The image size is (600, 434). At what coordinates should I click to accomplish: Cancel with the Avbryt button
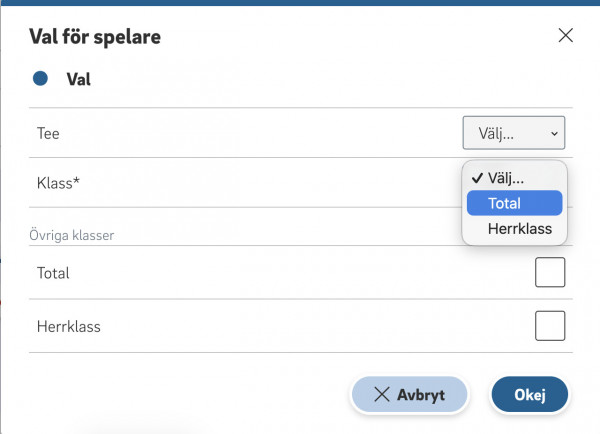409,394
